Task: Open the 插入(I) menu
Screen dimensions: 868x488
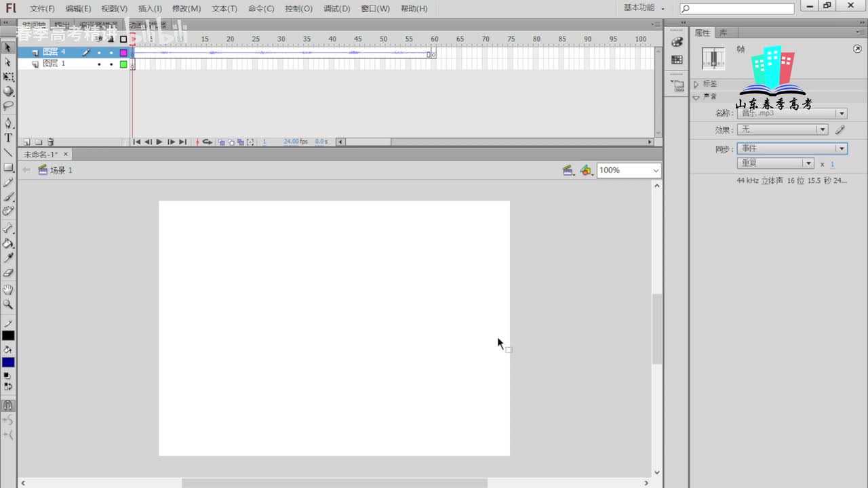Action: tap(150, 9)
